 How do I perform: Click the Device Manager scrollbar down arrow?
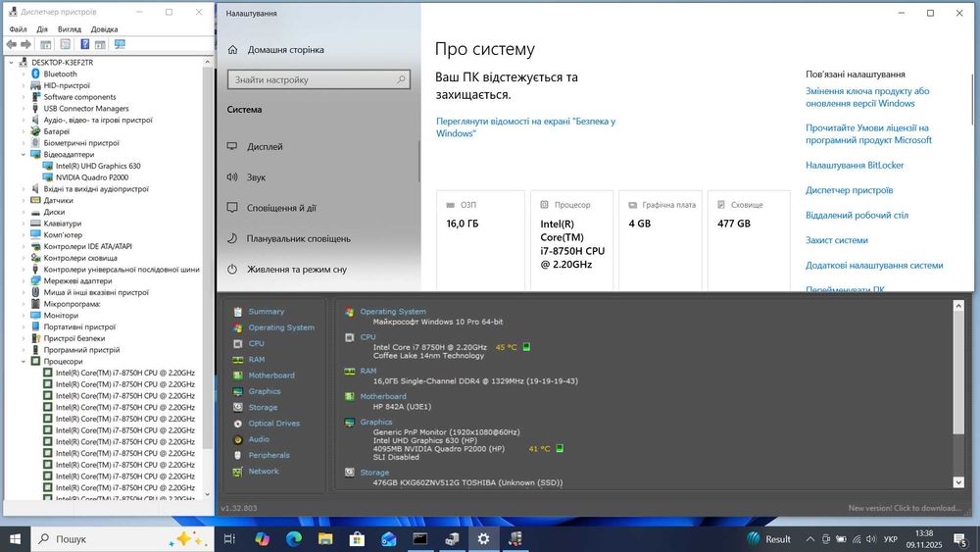coord(208,494)
